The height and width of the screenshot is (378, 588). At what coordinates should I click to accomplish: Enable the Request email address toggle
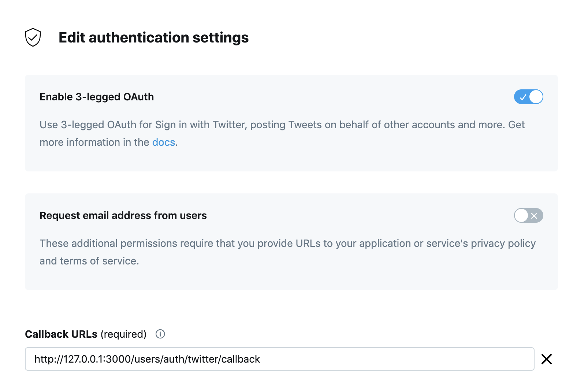[528, 216]
